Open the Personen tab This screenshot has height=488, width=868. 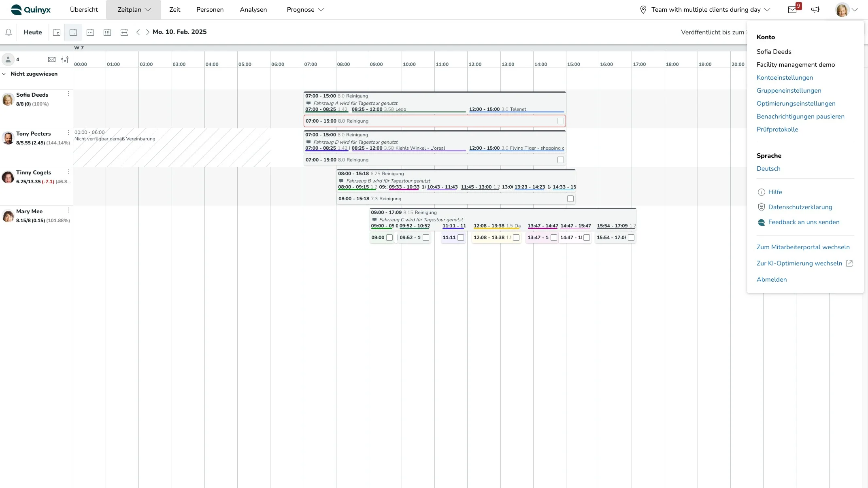click(210, 10)
